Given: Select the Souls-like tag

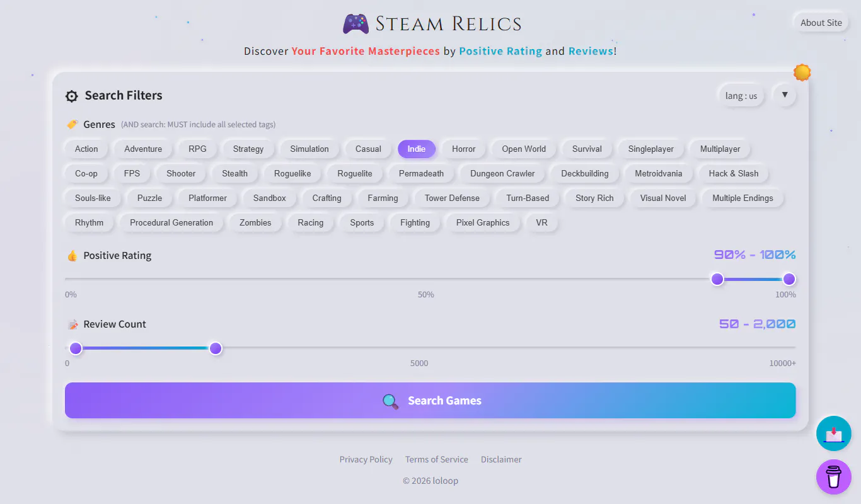Looking at the screenshot, I should click(93, 198).
